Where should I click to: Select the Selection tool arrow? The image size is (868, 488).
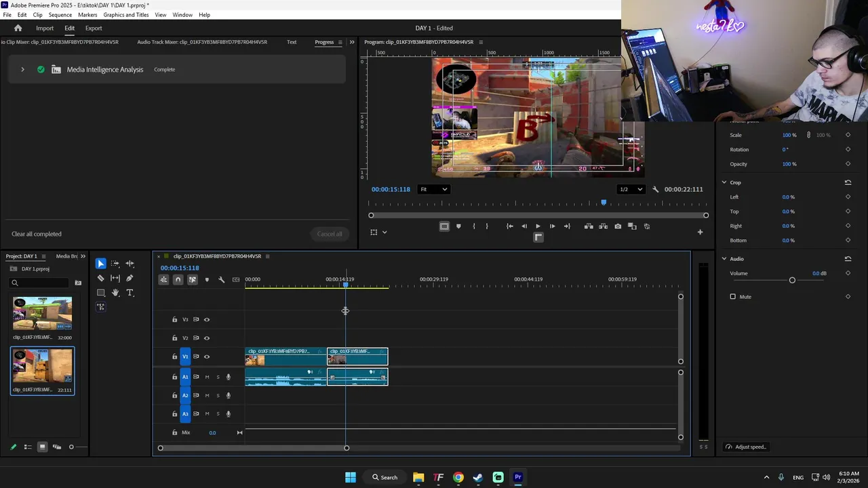pyautogui.click(x=100, y=264)
